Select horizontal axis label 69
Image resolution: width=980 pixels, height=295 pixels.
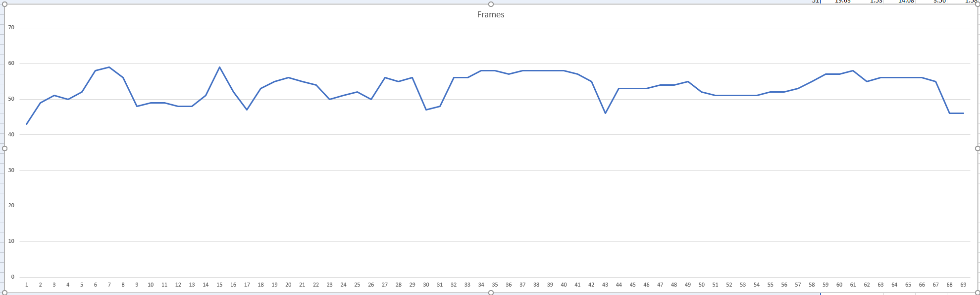963,285
